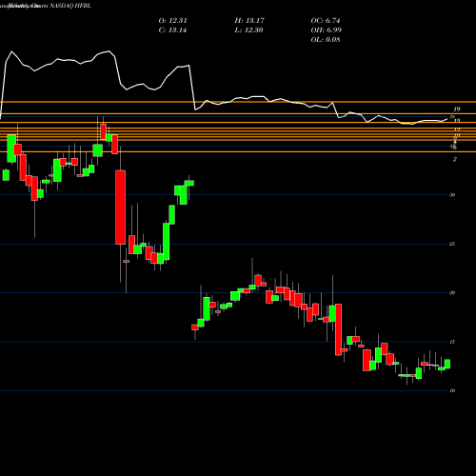476x476 pixels.
Task: Click the OH: 6.99 readout
Action: click(326, 30)
